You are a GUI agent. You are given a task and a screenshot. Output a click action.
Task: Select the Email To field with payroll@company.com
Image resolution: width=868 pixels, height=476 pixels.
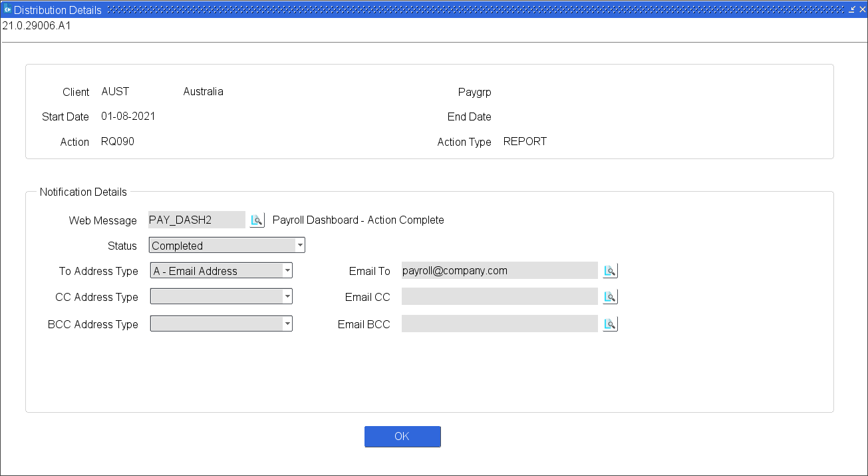coord(499,270)
